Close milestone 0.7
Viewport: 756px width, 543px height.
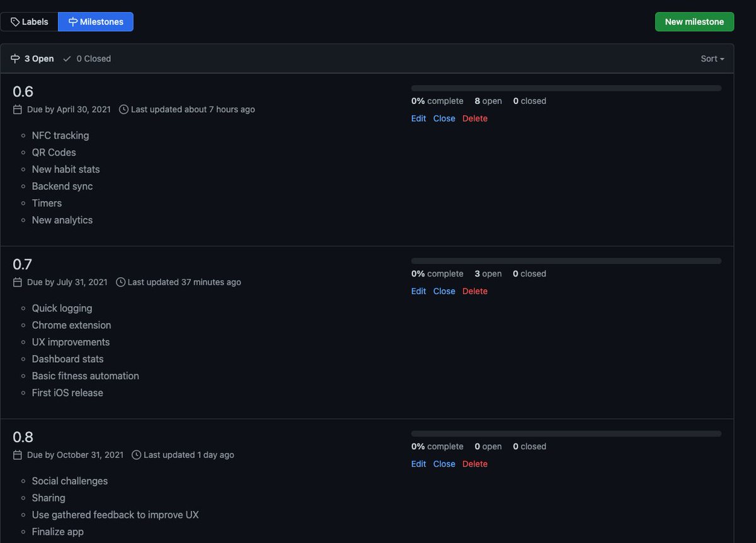[444, 291]
